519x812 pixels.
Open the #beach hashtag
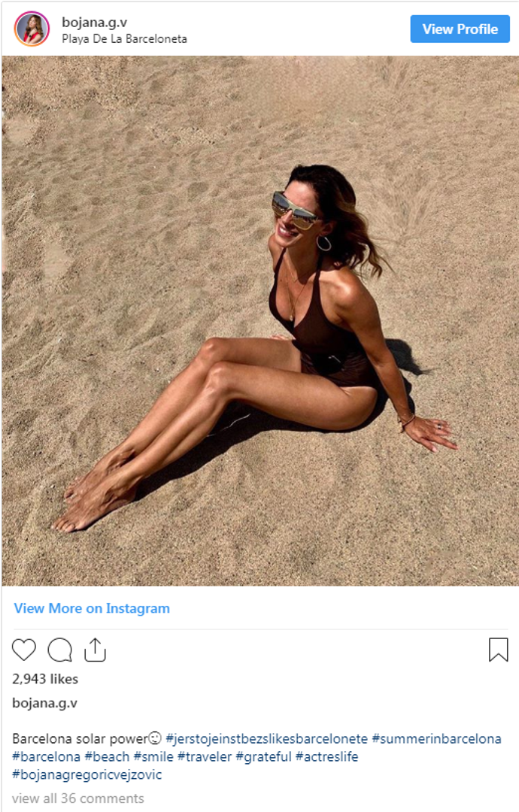click(x=107, y=756)
